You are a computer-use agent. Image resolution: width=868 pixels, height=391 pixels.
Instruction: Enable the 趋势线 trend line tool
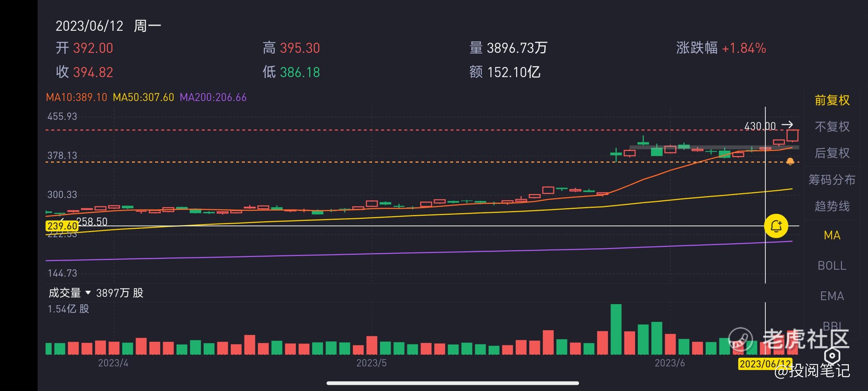(831, 206)
